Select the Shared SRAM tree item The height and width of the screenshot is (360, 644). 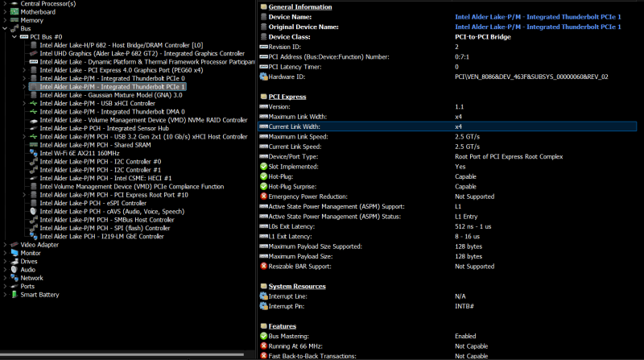(95, 145)
